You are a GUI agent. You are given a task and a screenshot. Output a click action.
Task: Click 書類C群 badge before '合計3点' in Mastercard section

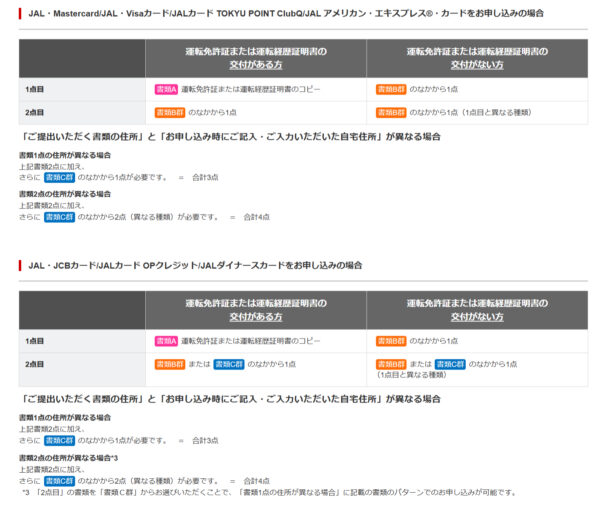tap(59, 177)
